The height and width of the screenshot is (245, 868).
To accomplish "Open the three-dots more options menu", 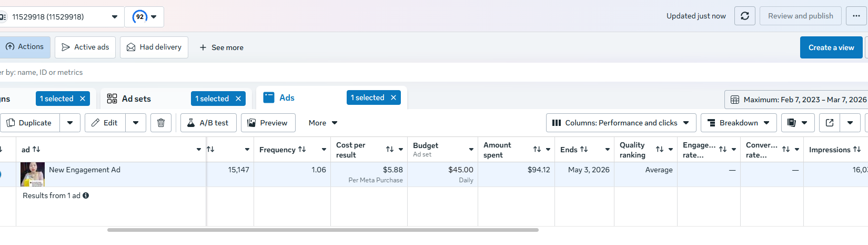I will [856, 16].
